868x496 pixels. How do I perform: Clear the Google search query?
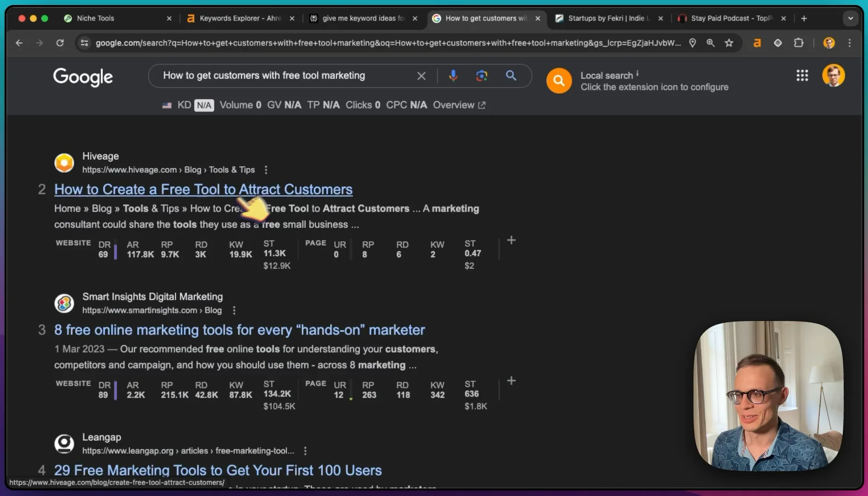pyautogui.click(x=421, y=76)
